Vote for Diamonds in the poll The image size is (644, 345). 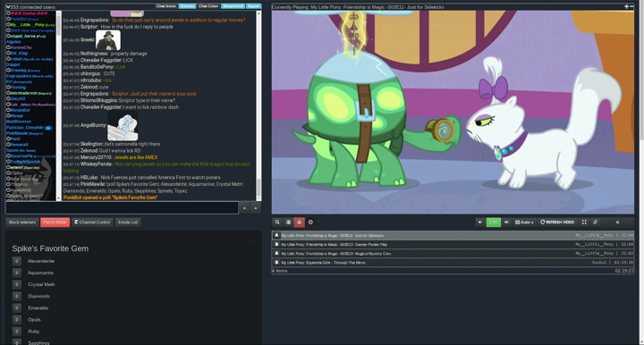click(x=17, y=296)
